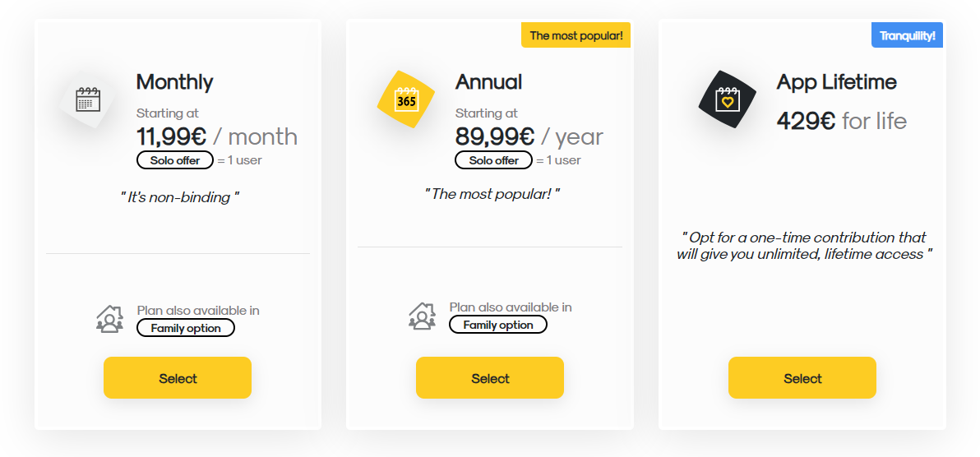Choose Family option in Annual card
The image size is (980, 457).
[x=498, y=325]
